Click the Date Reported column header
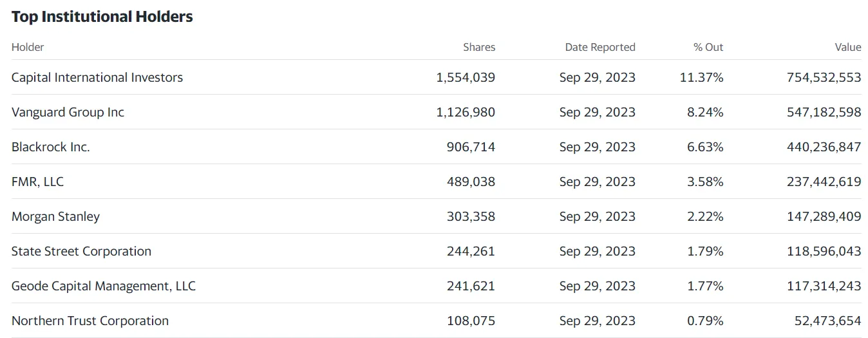Image resolution: width=868 pixels, height=338 pixels. (x=599, y=47)
